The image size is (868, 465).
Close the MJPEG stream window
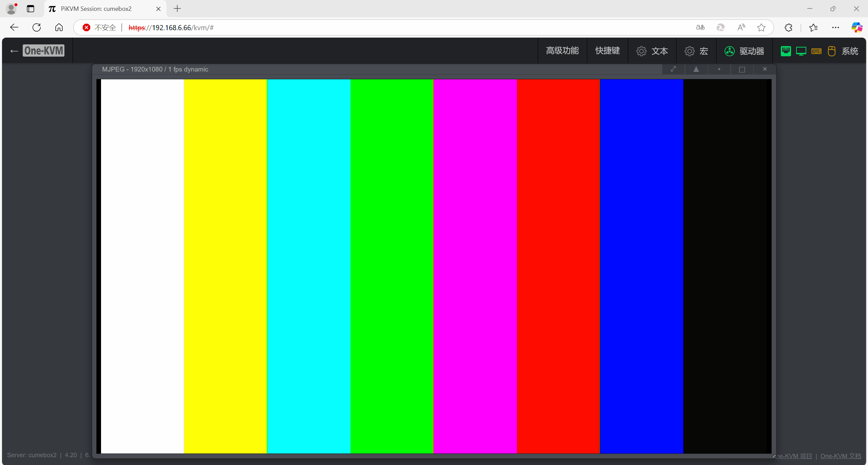[x=765, y=69]
